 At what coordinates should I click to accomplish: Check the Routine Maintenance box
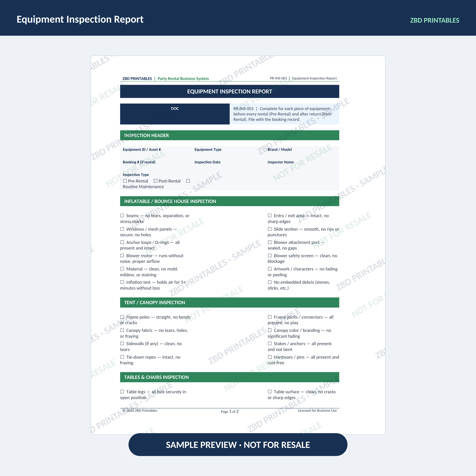pos(188,181)
